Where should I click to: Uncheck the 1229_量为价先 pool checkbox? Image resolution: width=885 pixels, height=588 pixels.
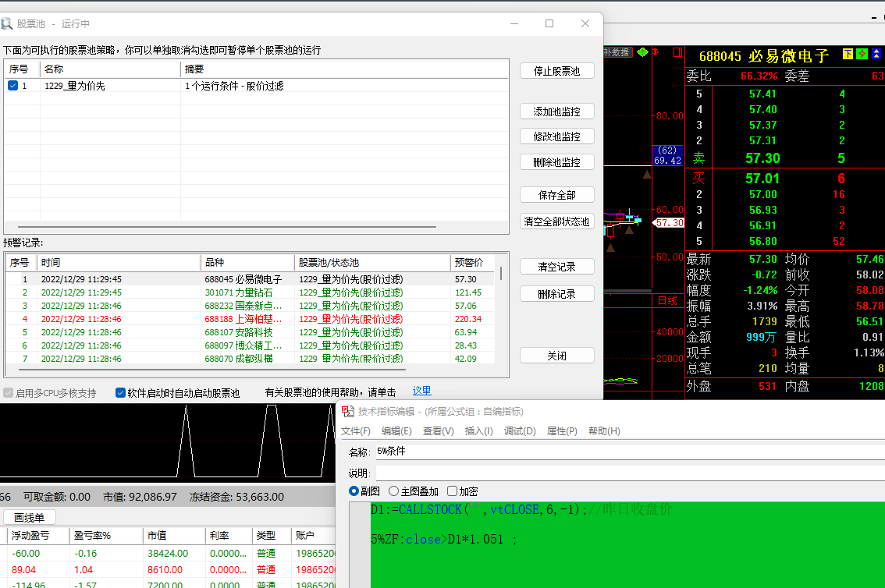(x=12, y=86)
